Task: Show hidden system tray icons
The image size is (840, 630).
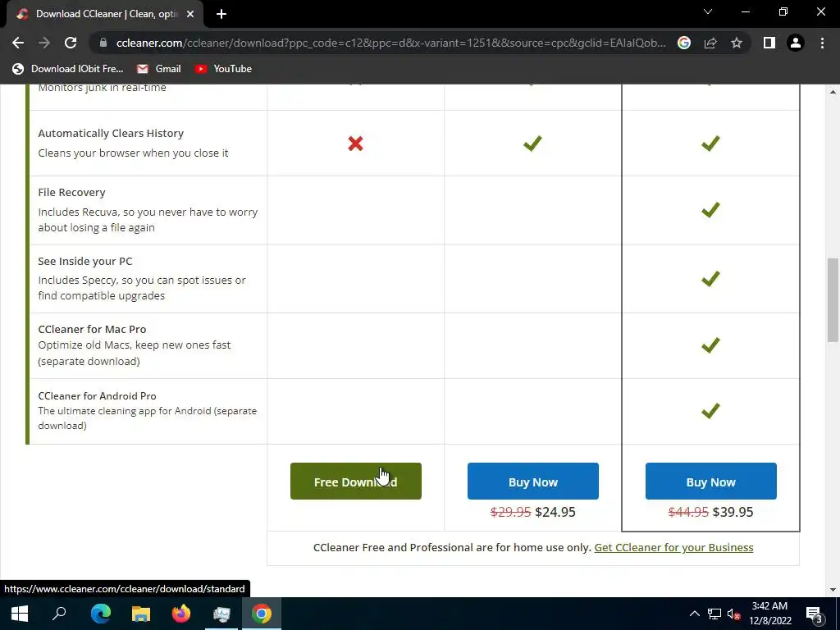Action: [694, 614]
